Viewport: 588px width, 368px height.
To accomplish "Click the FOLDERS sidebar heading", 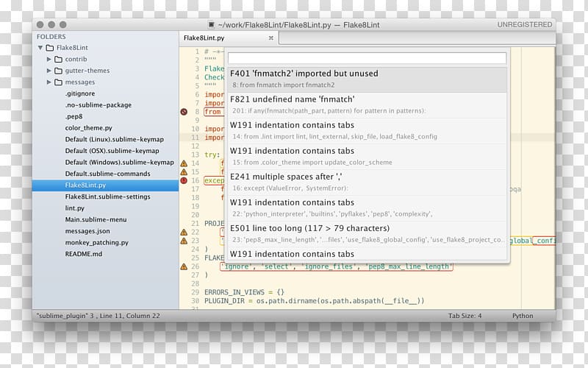I will pyautogui.click(x=51, y=37).
